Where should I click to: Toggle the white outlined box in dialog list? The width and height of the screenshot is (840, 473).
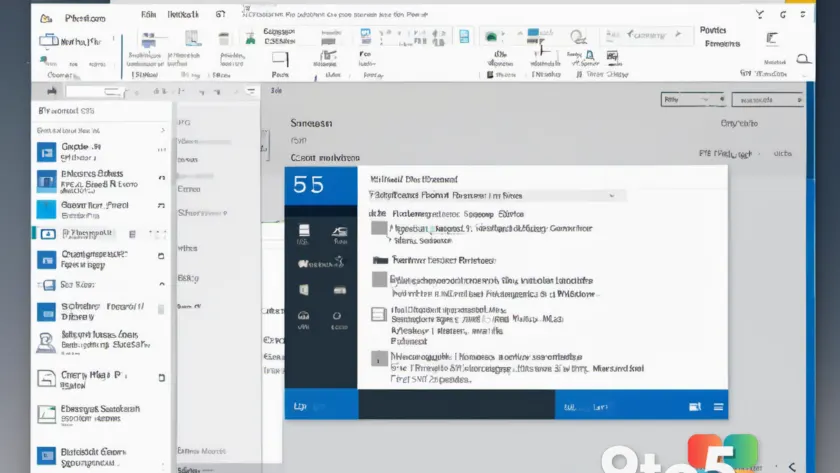[379, 314]
